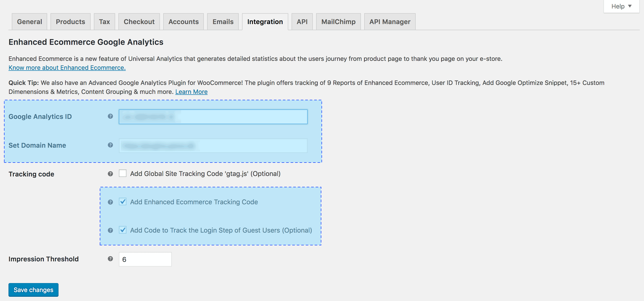
Task: Click help icon next to Tracking code
Action: tap(110, 174)
